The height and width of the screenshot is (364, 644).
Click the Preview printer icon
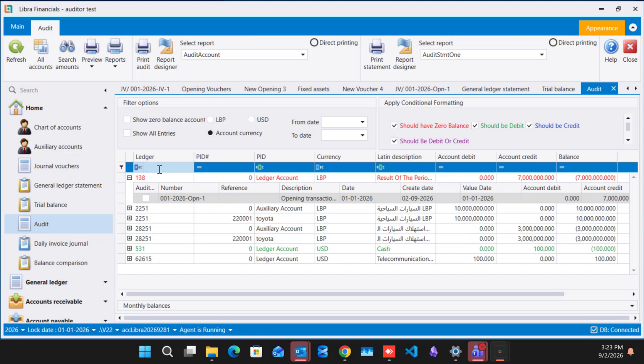92,47
